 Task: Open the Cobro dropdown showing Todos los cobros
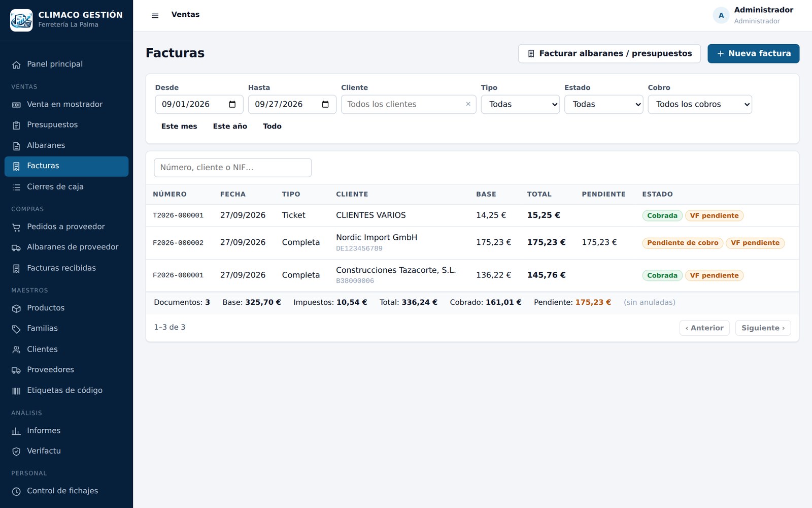pyautogui.click(x=700, y=105)
